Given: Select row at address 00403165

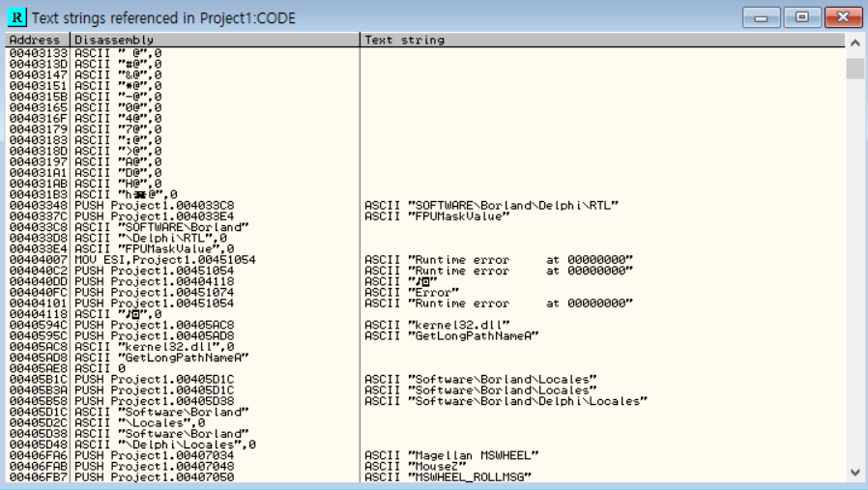Looking at the screenshot, I should tap(425, 107).
